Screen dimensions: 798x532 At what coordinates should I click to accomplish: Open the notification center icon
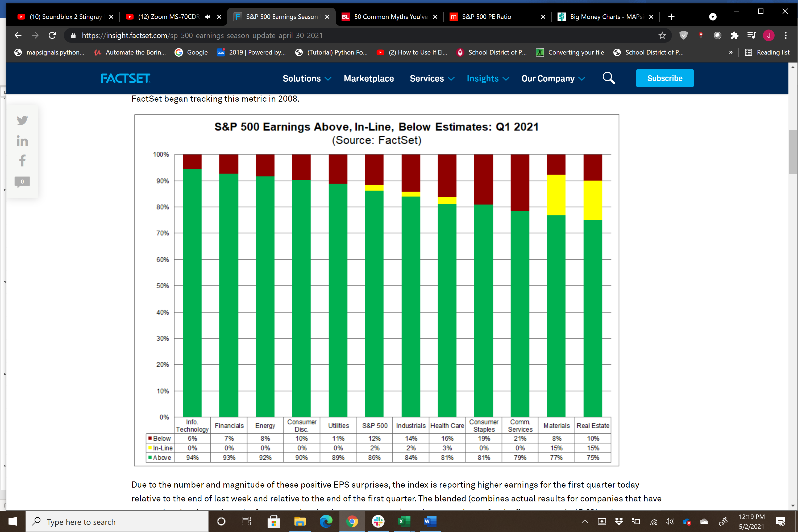pos(780,521)
